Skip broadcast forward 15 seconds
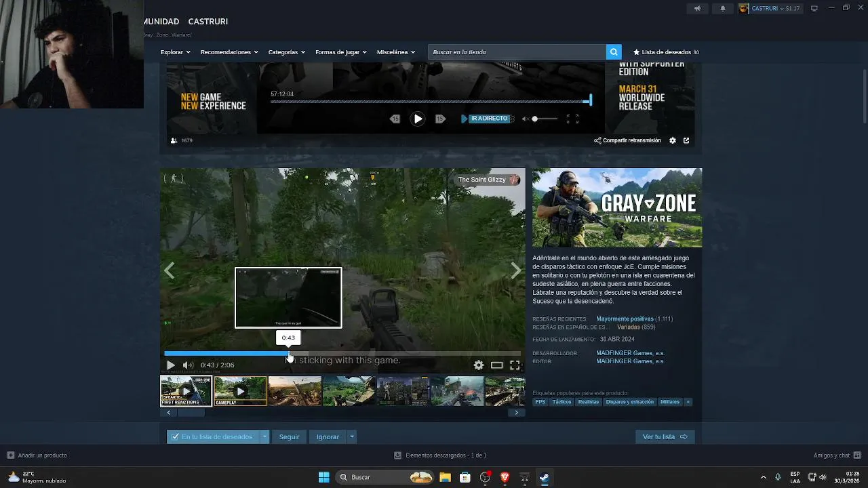Viewport: 868px width, 488px height. point(440,119)
